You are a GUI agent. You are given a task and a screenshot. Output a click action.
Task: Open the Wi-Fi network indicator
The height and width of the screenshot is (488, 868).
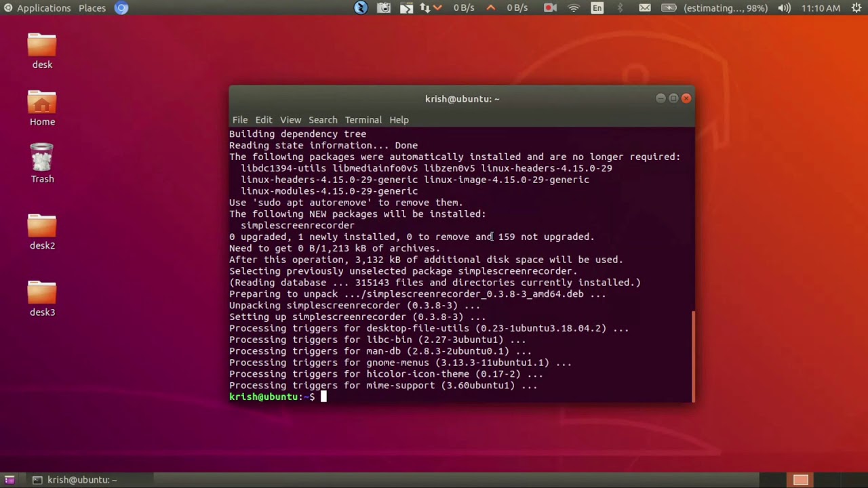click(574, 8)
